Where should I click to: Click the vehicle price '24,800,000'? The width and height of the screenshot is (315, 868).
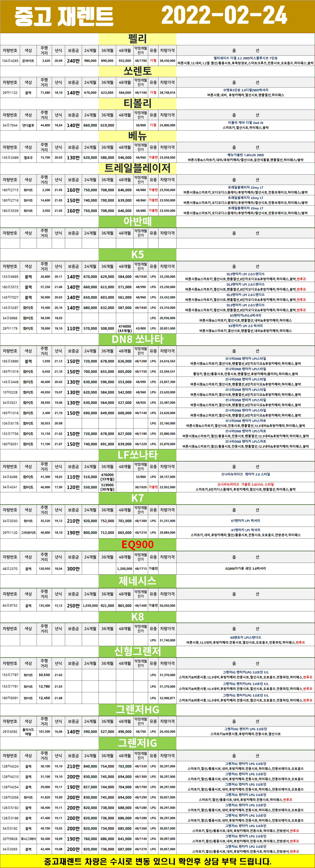[x=167, y=125]
